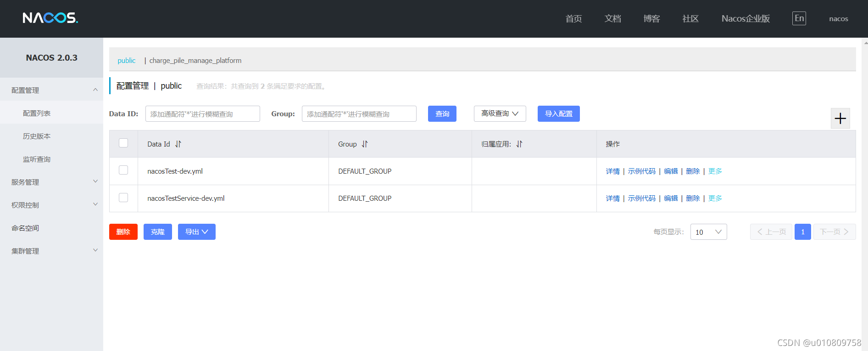Click the 下一页 pagination button
Viewport: 868px width, 351px height.
point(835,232)
